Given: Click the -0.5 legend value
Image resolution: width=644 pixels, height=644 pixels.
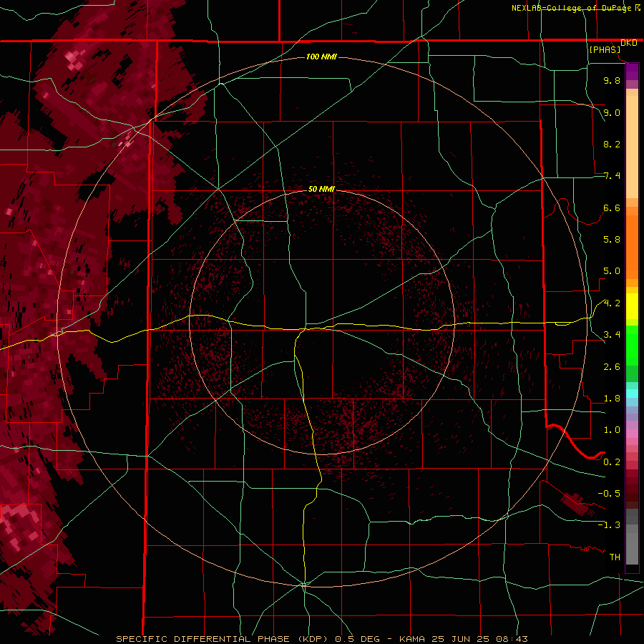Looking at the screenshot, I should click(609, 494).
